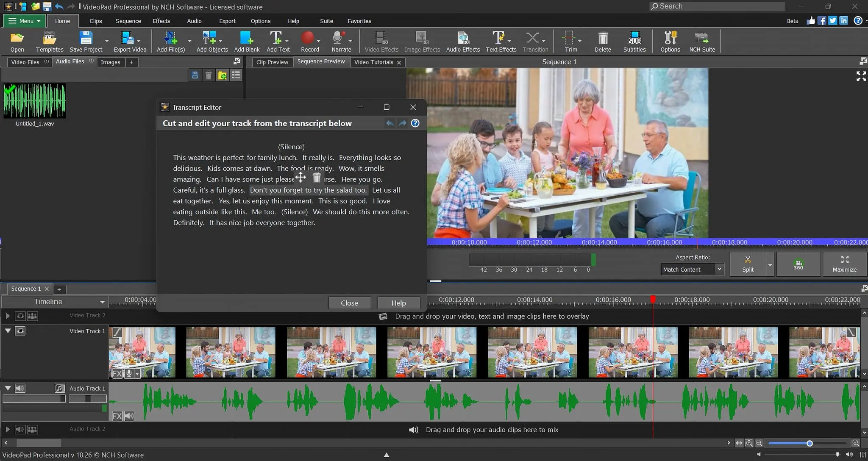Open the Subtitles tool

(634, 42)
